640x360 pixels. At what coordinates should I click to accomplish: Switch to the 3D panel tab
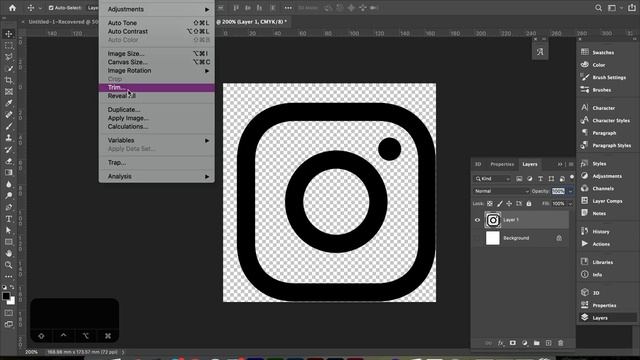tap(478, 164)
